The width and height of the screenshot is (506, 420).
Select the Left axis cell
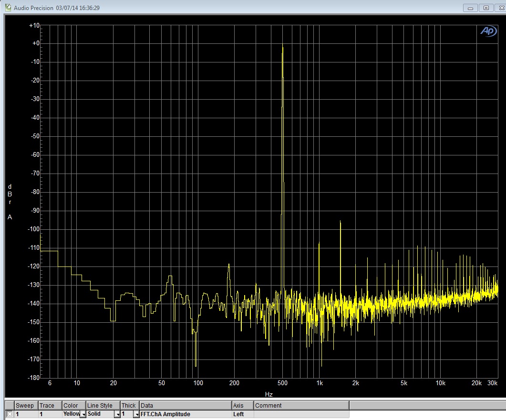pyautogui.click(x=243, y=414)
